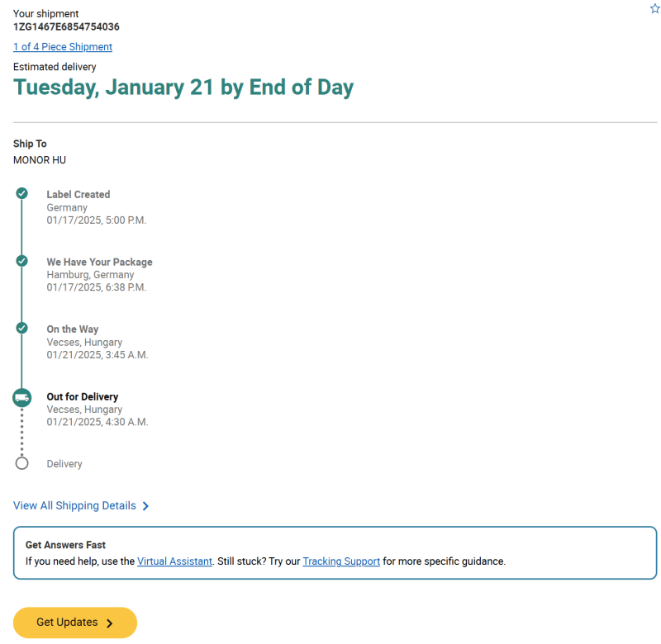Click the Label Created checkmark icon
Screen dimensions: 661x644
click(x=22, y=193)
